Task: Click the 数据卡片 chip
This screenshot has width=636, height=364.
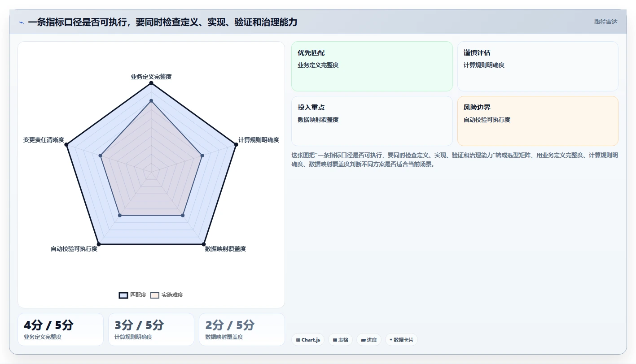Action: 401,340
